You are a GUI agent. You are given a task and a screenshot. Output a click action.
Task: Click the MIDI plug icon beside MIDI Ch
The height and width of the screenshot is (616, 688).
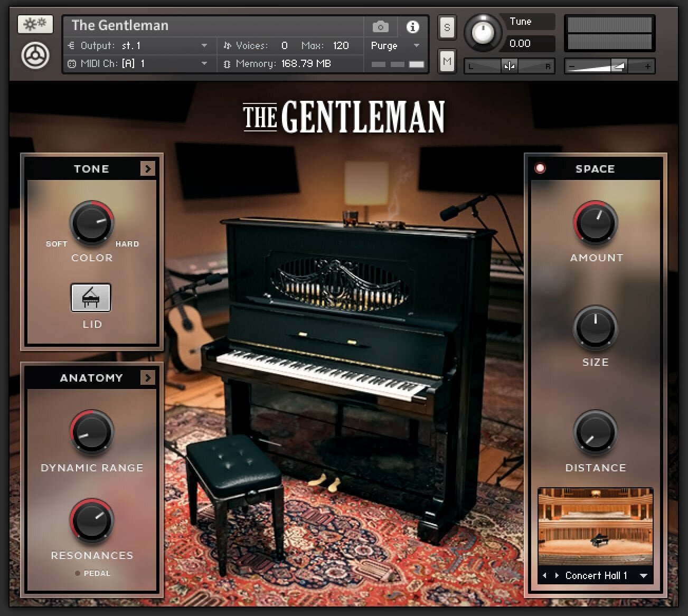(x=72, y=63)
